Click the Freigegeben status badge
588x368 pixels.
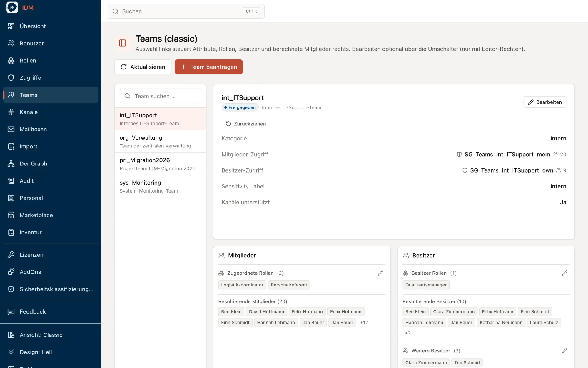[240, 107]
